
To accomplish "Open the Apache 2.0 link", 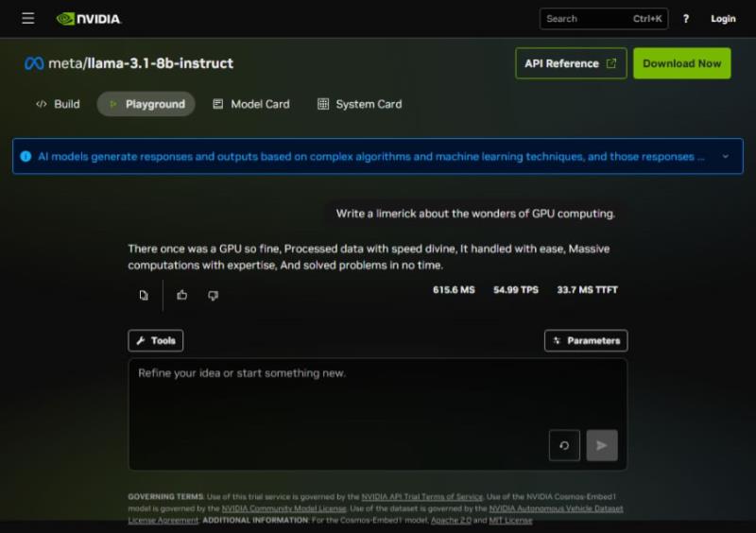I will click(451, 520).
